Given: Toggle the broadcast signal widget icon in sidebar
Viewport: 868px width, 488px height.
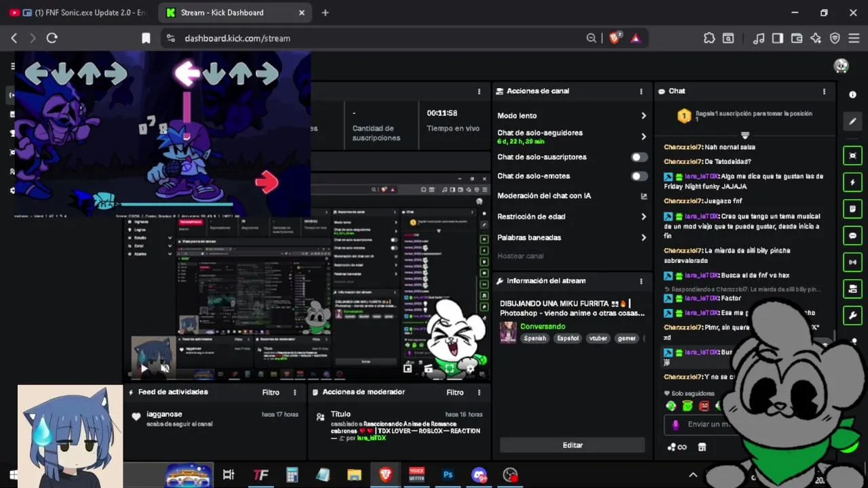Looking at the screenshot, I should point(852,262).
